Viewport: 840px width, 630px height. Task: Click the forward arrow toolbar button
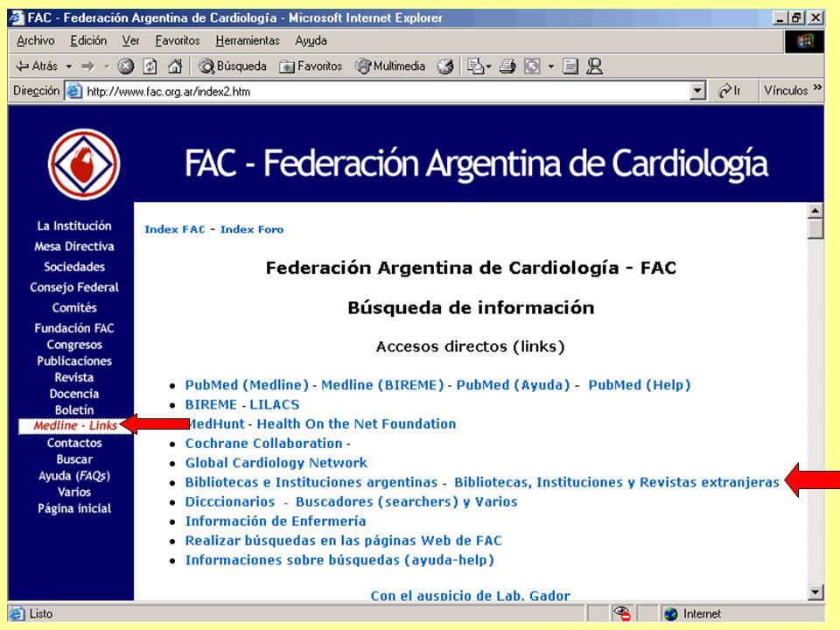pos(87,66)
